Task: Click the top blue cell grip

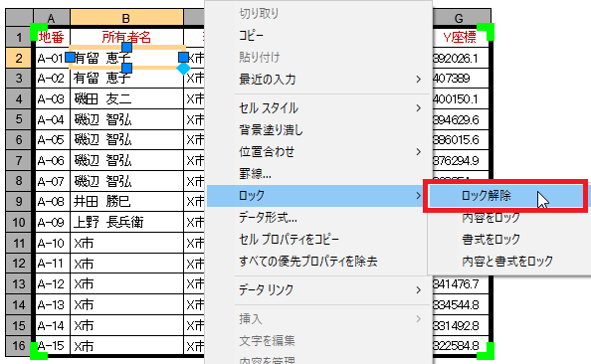Action: click(x=126, y=47)
